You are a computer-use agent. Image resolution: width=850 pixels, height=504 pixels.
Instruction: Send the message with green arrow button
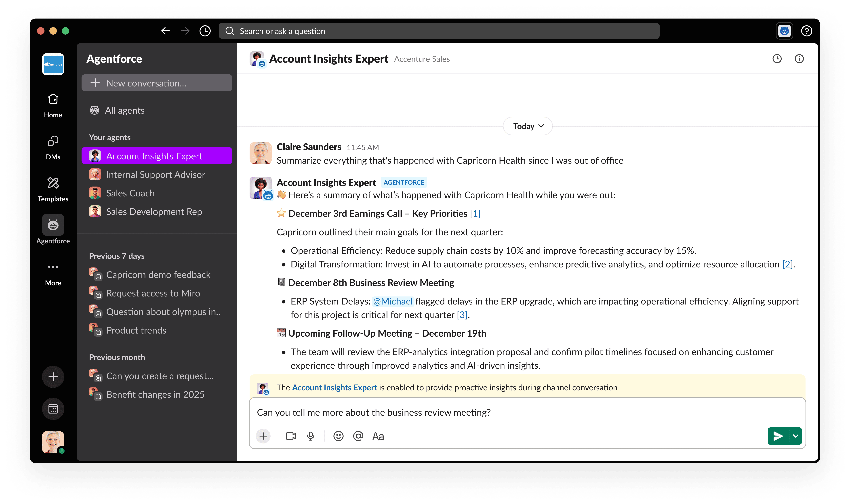[778, 436]
